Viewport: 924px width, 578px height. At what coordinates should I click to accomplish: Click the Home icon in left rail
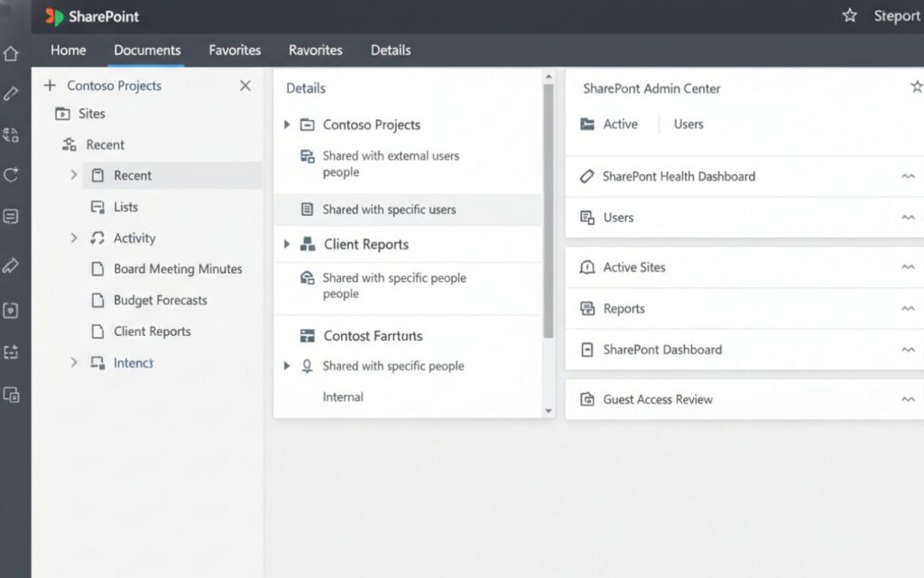(x=11, y=54)
